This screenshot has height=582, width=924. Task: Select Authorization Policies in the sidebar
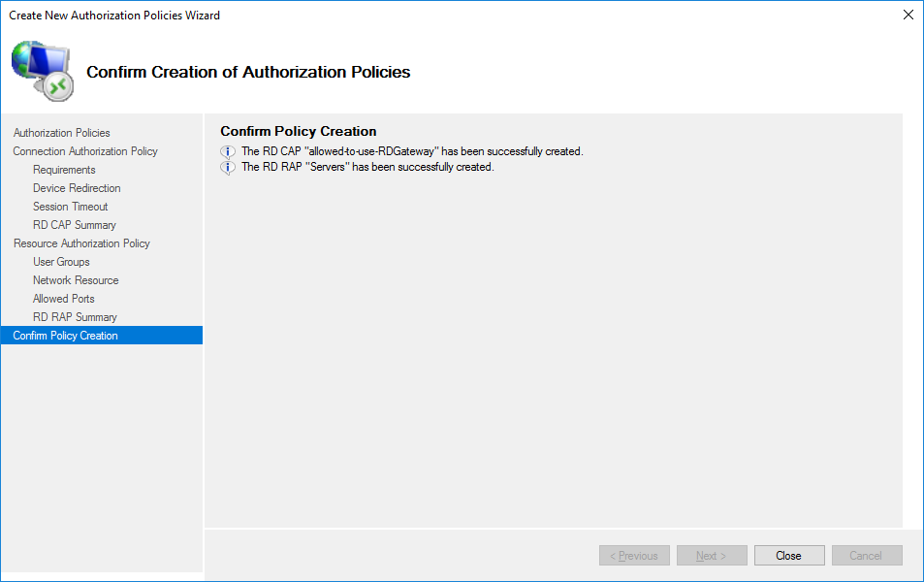61,133
